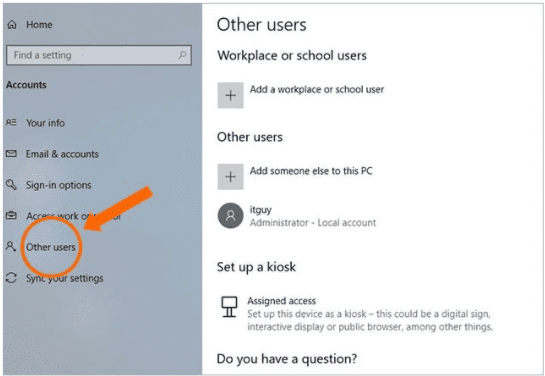545x376 pixels.
Task: Open Sync your settings page
Action: [x=65, y=278]
